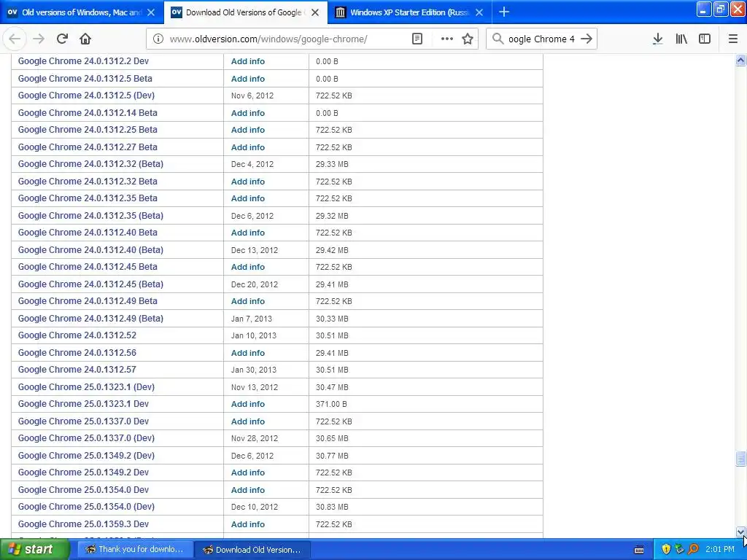
Task: Toggle reader view in address bar
Action: [417, 39]
